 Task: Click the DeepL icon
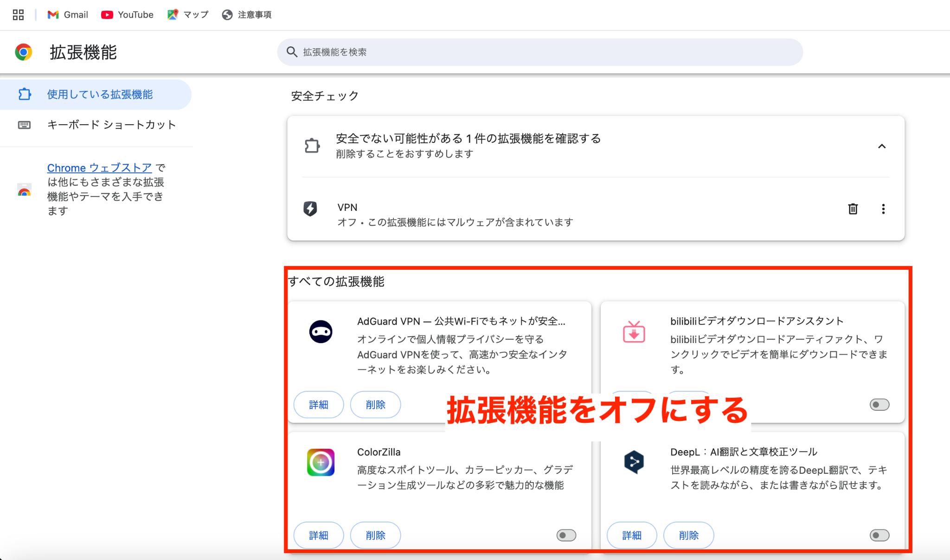pyautogui.click(x=634, y=462)
